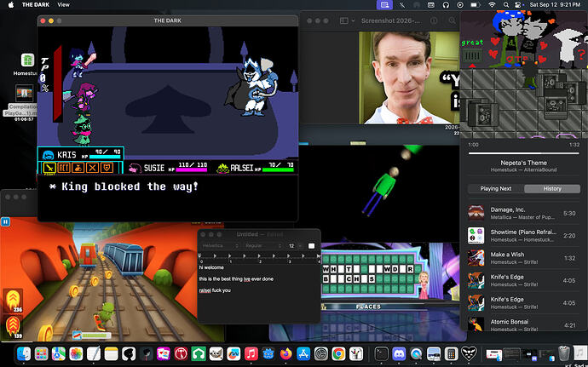
Task: Open Freeform from the Dock
Action: pyautogui.click(x=233, y=353)
